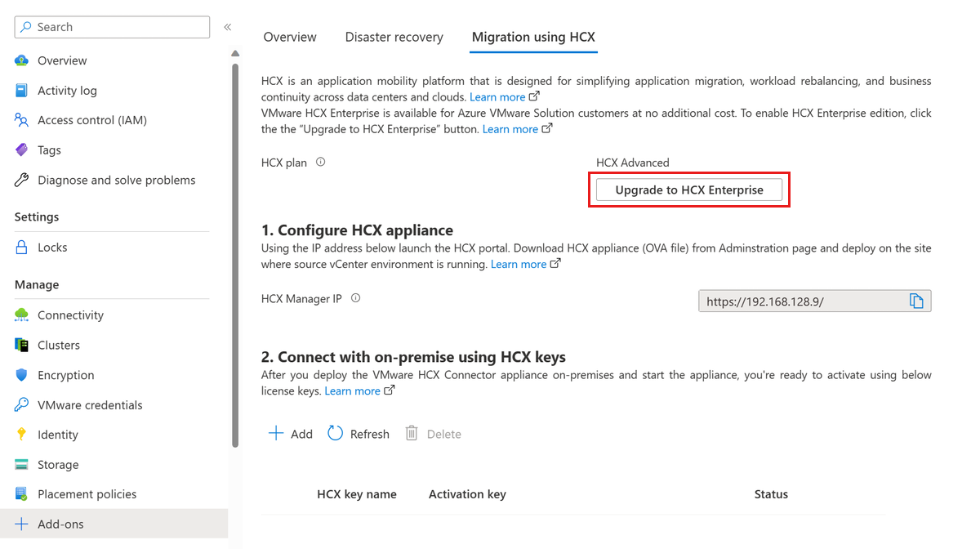Click the HCX key name column header
Image resolution: width=980 pixels, height=549 pixels.
coord(357,494)
